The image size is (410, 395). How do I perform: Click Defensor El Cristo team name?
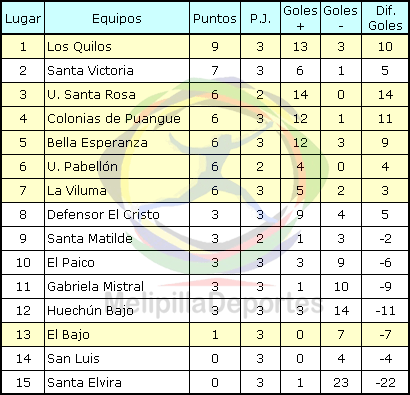[x=103, y=214]
